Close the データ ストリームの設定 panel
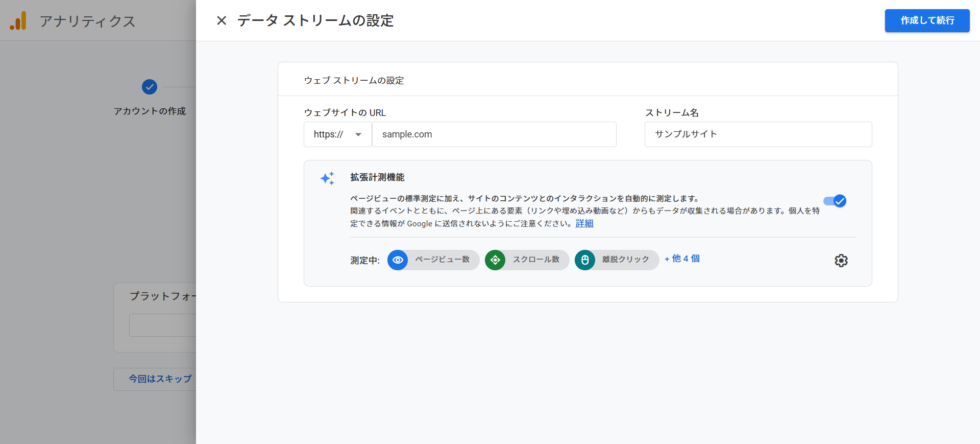Image resolution: width=980 pixels, height=444 pixels. click(222, 20)
